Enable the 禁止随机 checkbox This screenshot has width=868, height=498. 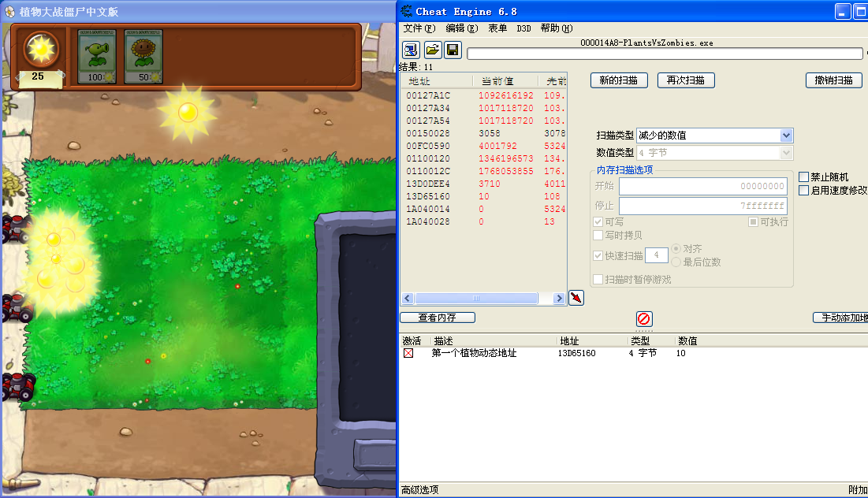pos(804,177)
